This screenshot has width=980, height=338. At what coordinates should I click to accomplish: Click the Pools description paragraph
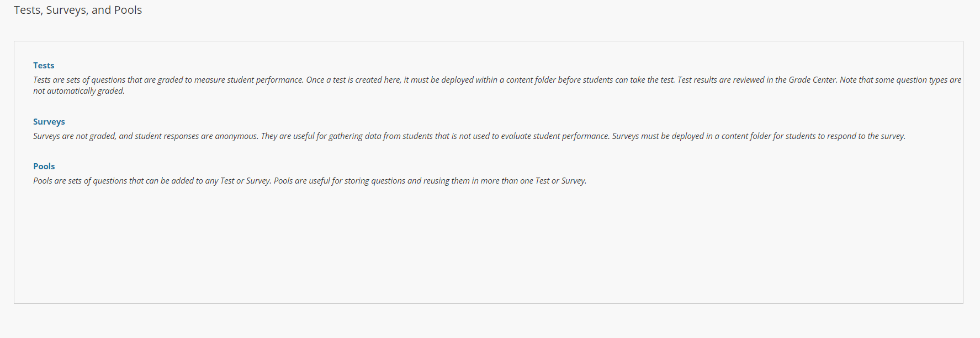(x=310, y=181)
